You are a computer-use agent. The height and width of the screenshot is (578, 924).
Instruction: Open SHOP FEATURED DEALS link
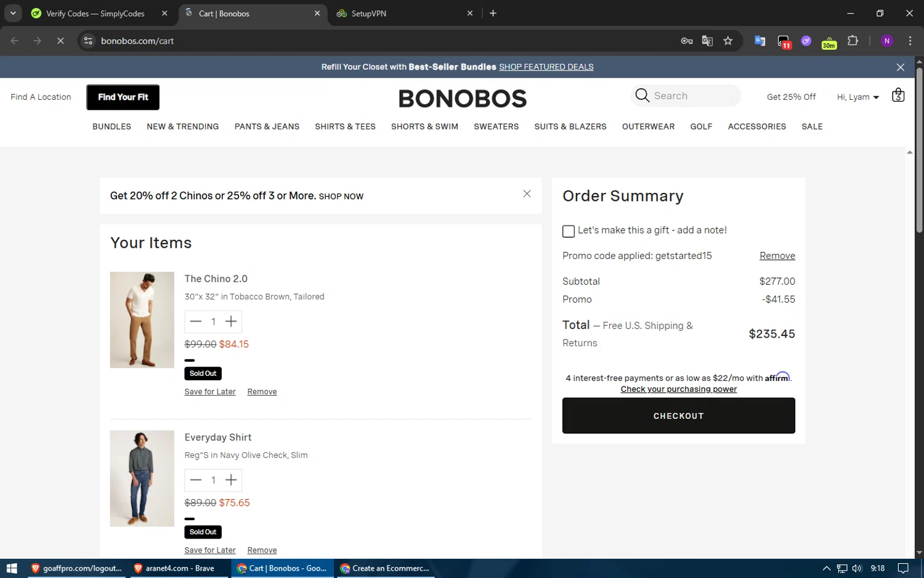point(546,67)
